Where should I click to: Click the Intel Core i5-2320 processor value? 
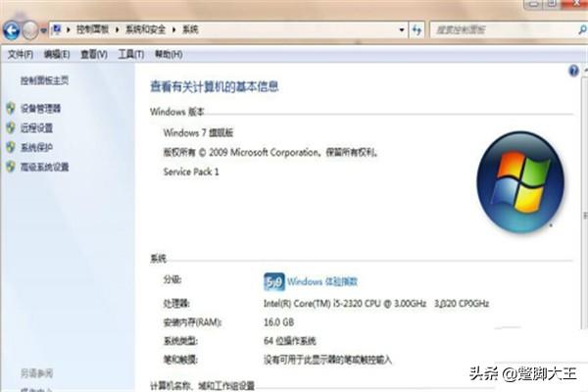coord(376,304)
